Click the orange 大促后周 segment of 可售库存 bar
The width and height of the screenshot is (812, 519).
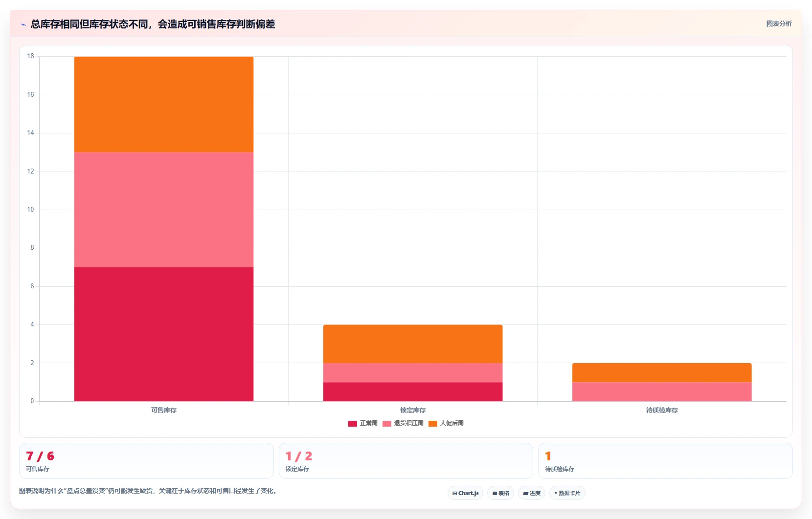coord(164,104)
